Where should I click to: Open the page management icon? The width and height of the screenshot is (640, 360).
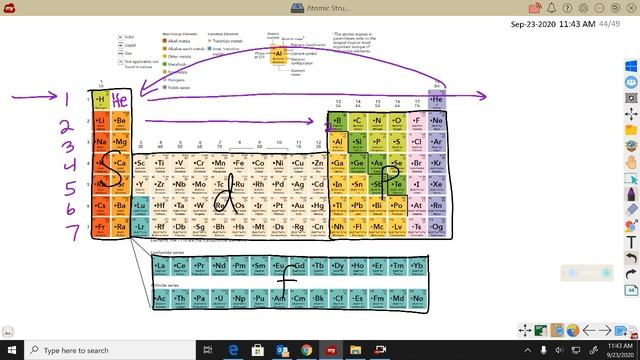click(631, 290)
